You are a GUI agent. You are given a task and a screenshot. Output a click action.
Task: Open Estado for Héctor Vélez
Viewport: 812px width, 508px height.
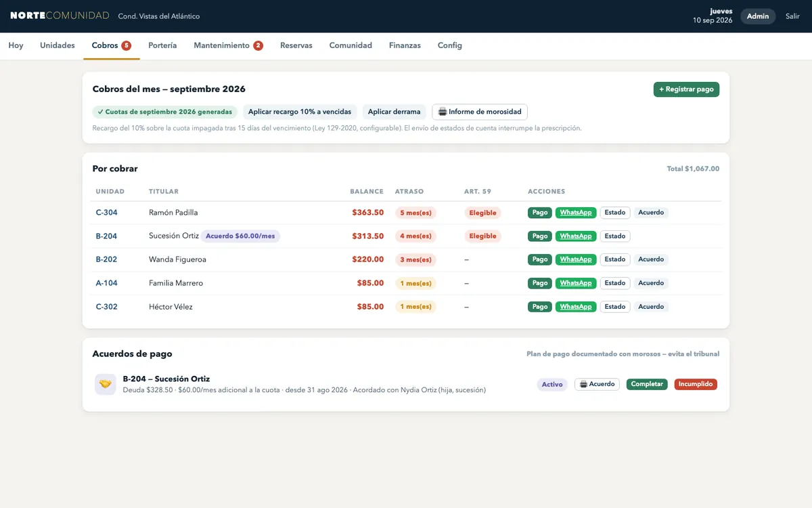pyautogui.click(x=615, y=307)
